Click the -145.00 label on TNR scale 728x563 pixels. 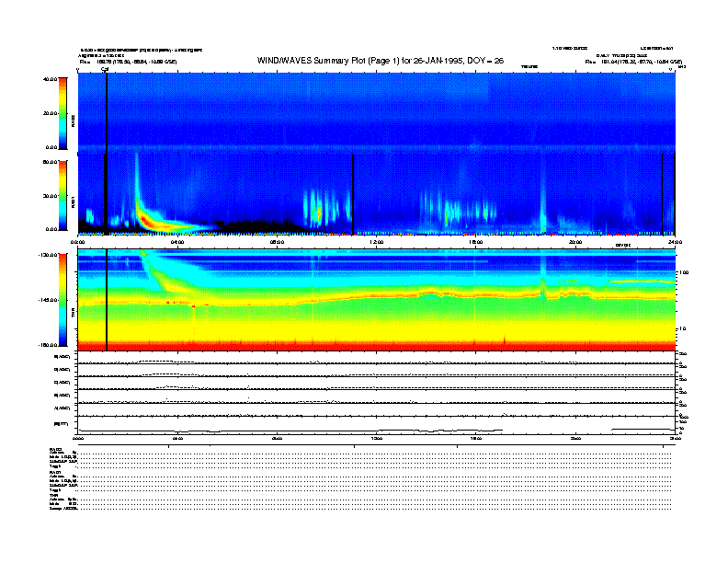[48, 300]
